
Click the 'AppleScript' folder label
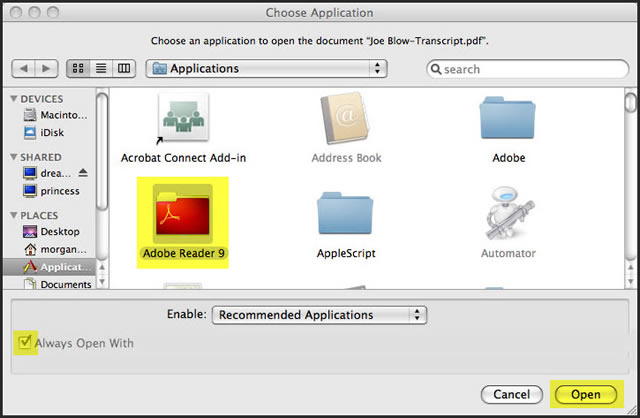pyautogui.click(x=346, y=253)
